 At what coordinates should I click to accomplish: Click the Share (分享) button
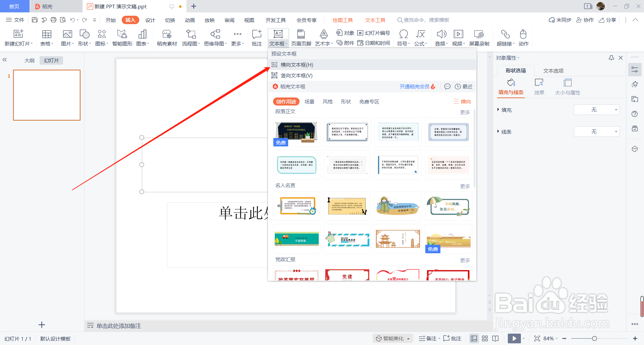pyautogui.click(x=607, y=20)
